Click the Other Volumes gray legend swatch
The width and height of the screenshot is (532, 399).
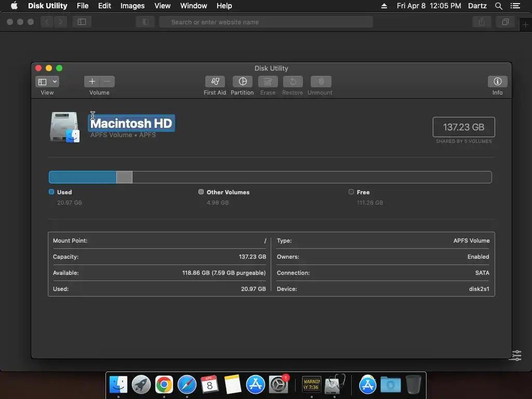(x=201, y=192)
